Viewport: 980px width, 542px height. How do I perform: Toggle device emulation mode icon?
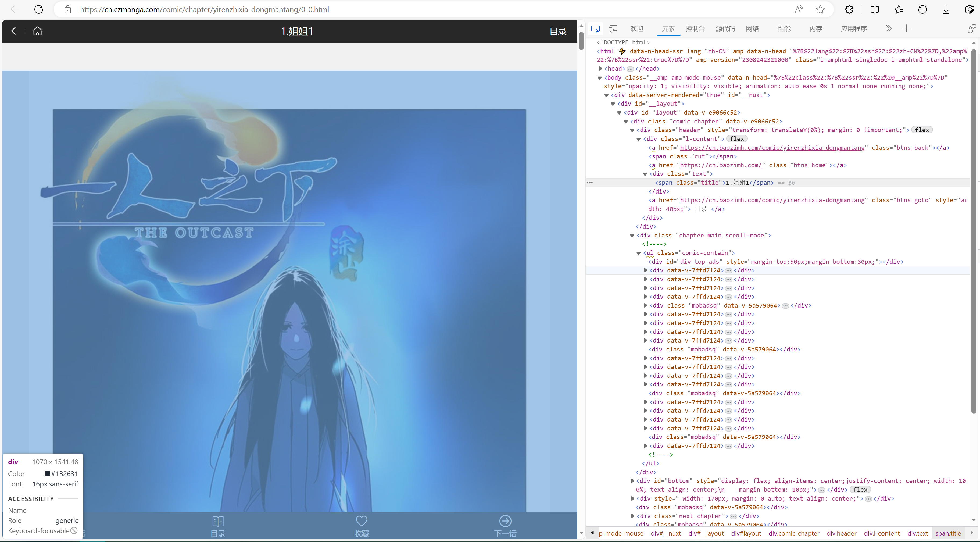(x=613, y=28)
